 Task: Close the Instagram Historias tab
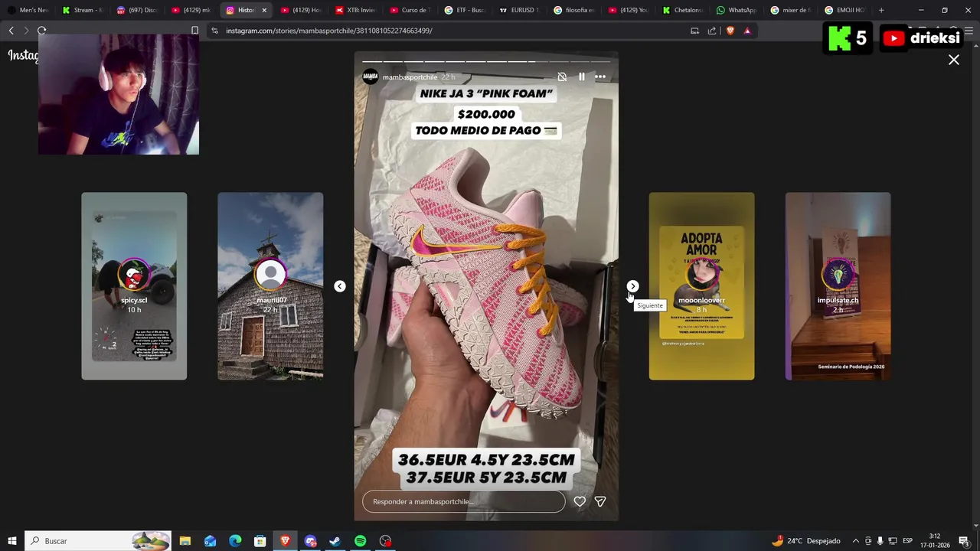tap(264, 10)
